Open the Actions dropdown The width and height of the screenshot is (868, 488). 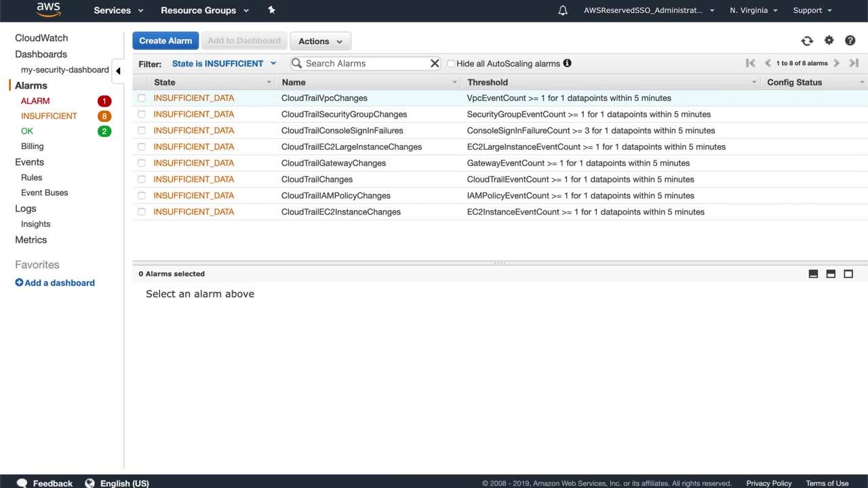[320, 41]
